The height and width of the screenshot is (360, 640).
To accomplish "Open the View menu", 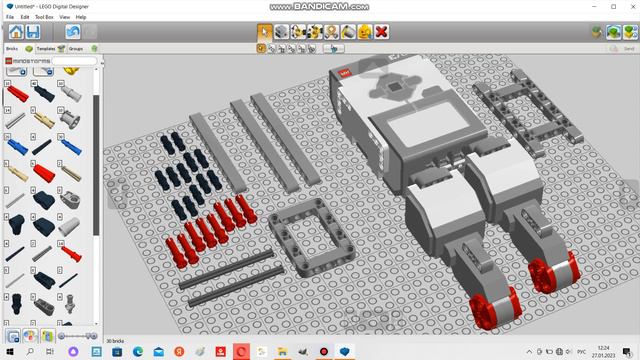I will click(x=64, y=17).
